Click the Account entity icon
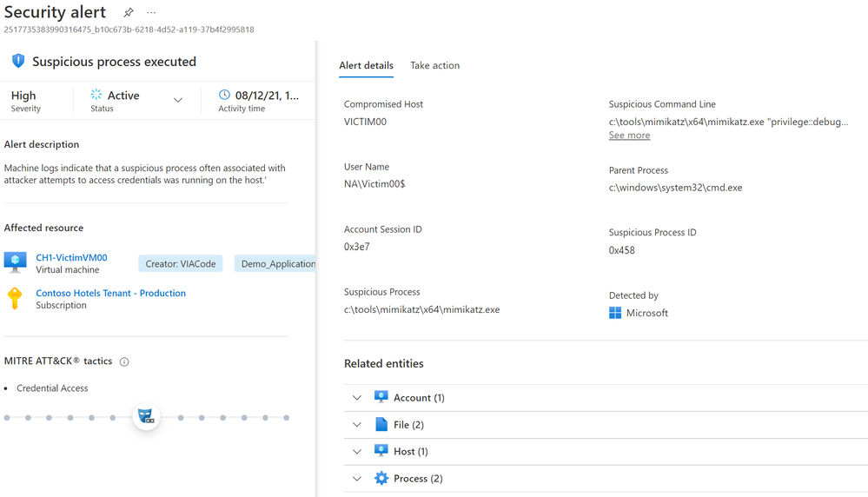Screen dimensions: 868x497 tap(381, 397)
